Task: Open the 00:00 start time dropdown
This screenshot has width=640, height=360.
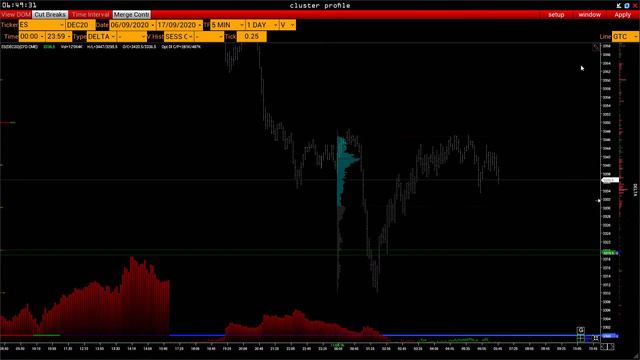Action: click(x=32, y=36)
